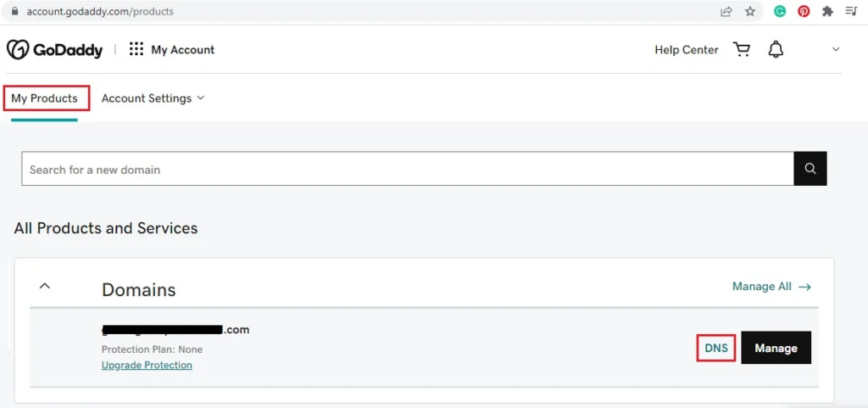
Task: Expand the Account Settings dropdown
Action: tap(153, 98)
